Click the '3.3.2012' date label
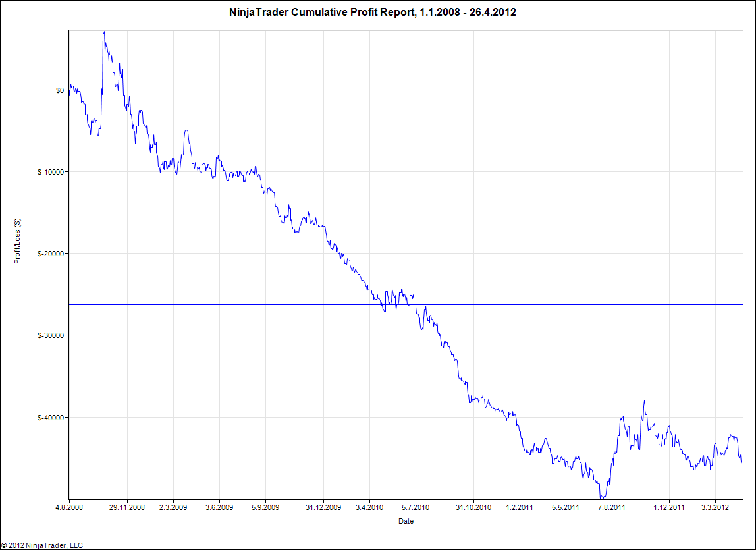This screenshot has height=550, width=756. tap(715, 507)
